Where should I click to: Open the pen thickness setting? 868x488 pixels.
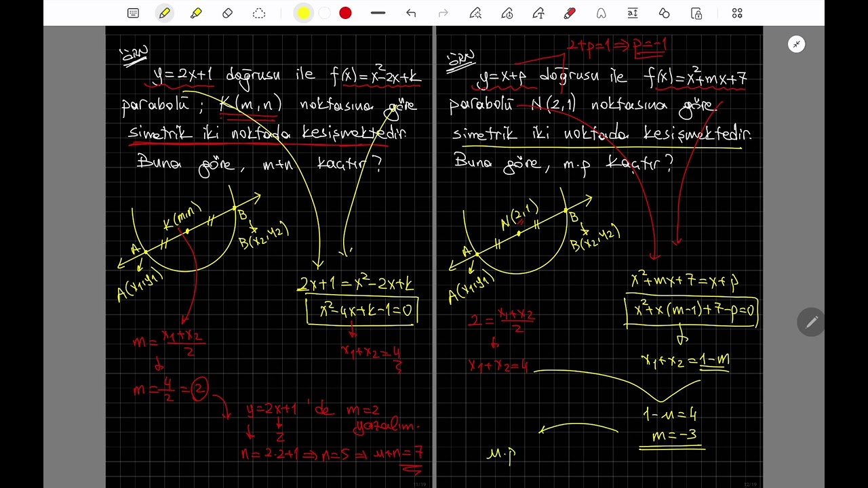pos(378,13)
